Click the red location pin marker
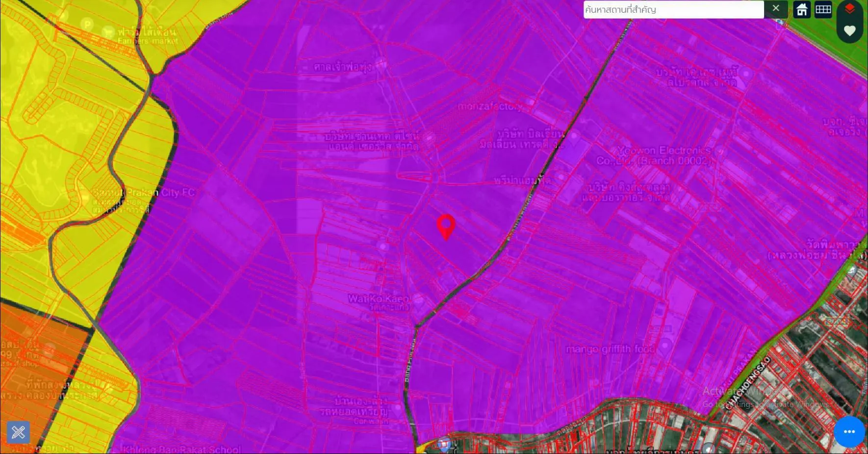Viewport: 868px width, 454px height. point(446,226)
